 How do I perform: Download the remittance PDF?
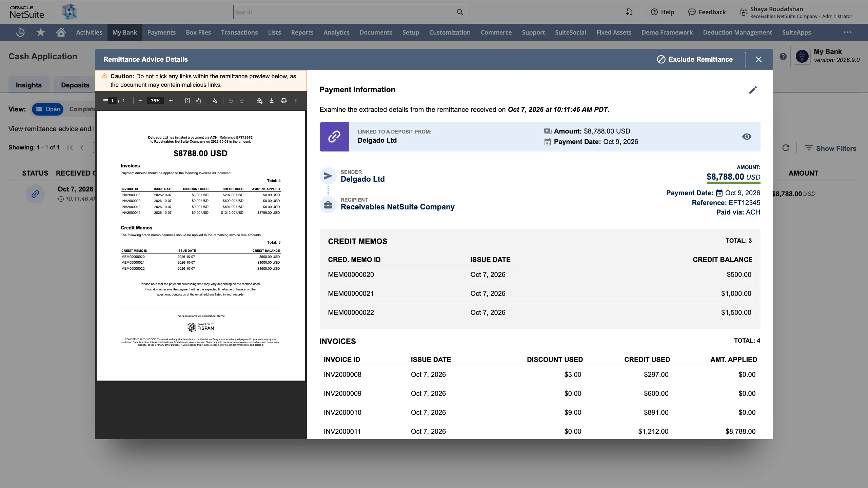[272, 101]
